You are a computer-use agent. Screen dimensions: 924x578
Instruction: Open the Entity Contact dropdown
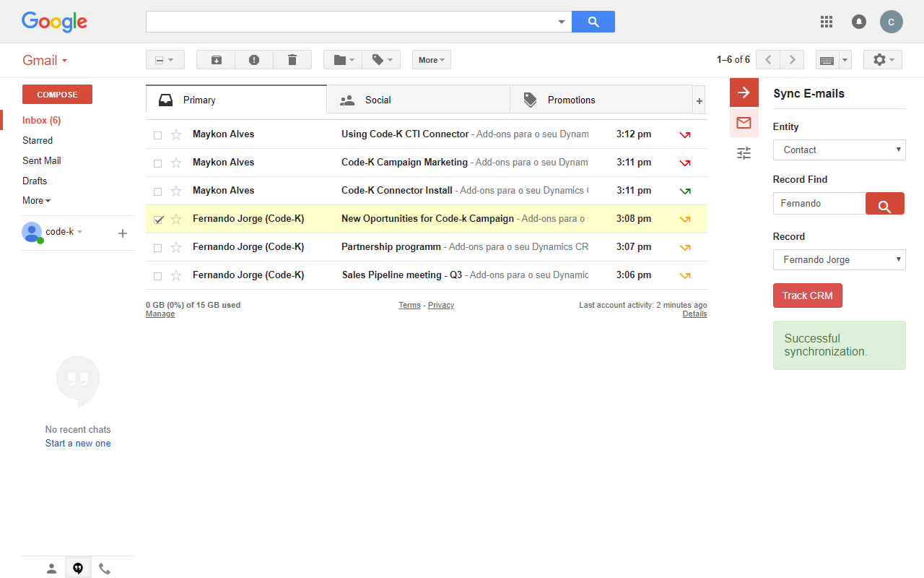point(840,150)
